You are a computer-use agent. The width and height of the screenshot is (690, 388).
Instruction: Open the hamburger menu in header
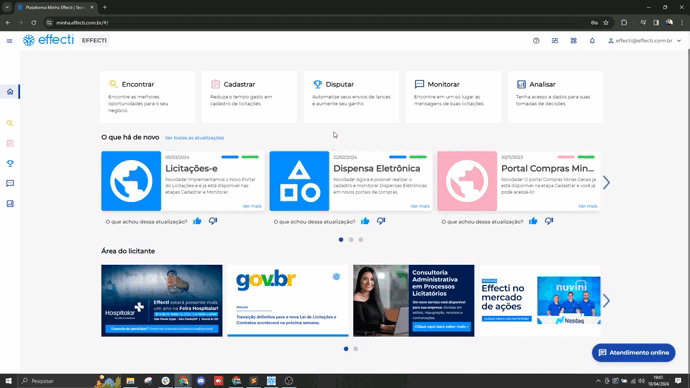point(9,41)
